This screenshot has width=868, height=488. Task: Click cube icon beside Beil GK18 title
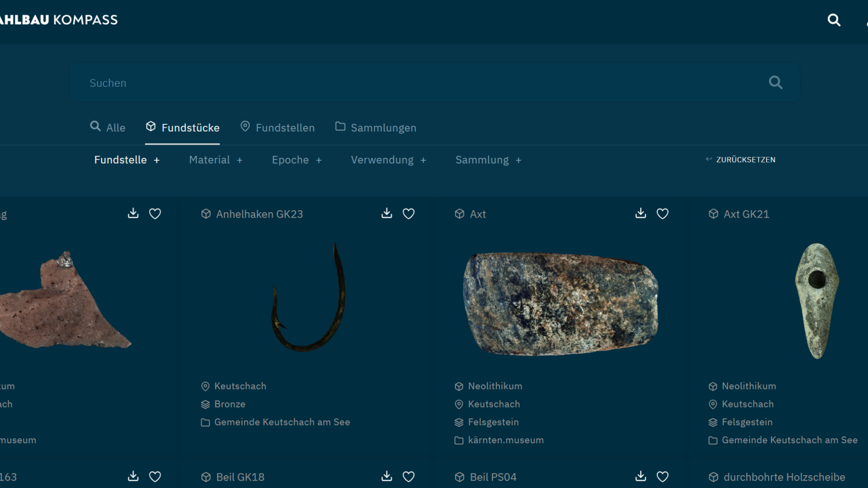point(206,476)
